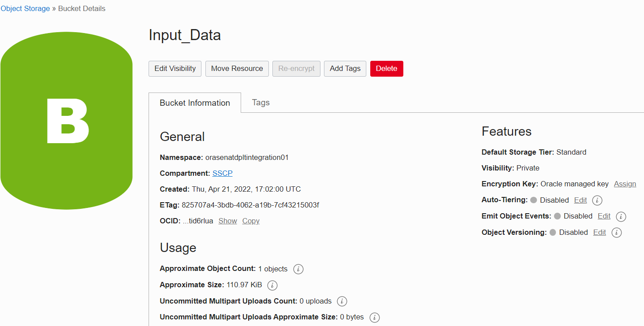This screenshot has height=326, width=644.
Task: Open the SSCP compartment link
Action: tap(222, 174)
